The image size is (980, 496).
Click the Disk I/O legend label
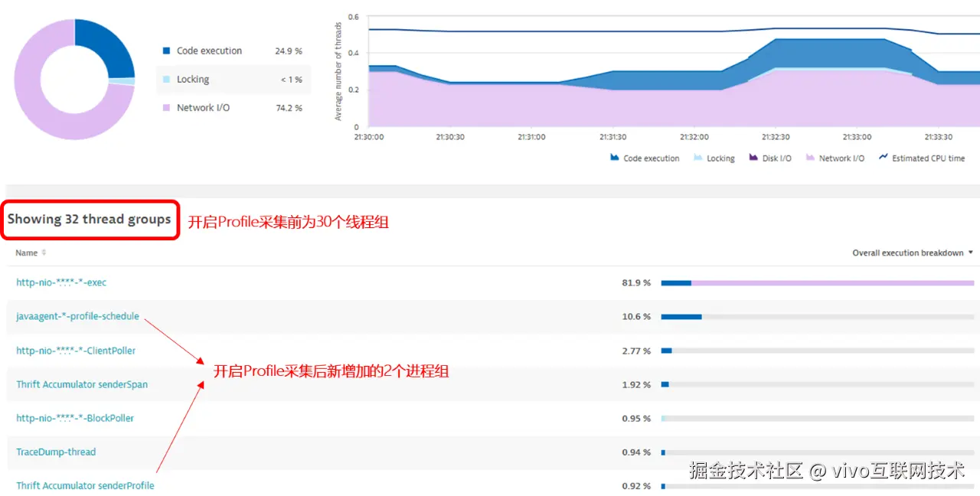click(776, 158)
